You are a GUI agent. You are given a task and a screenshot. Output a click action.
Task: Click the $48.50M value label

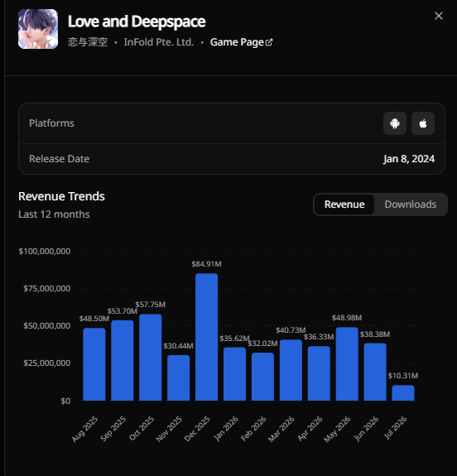94,319
